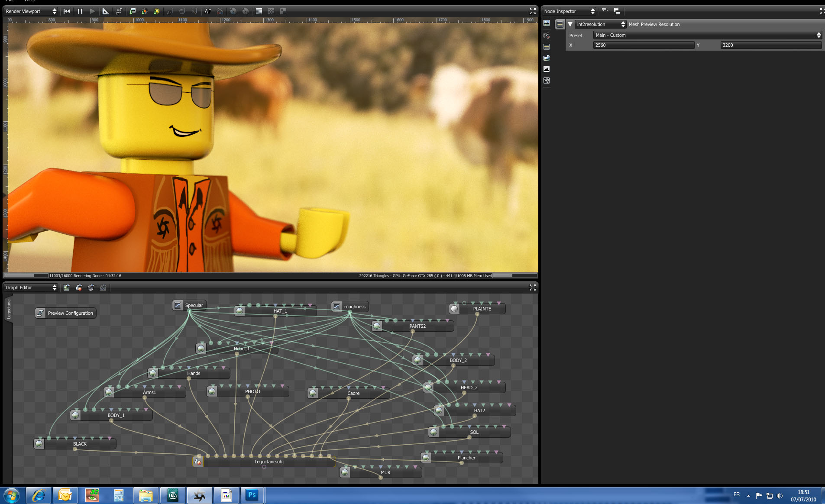Click the X resolution field showing 2560
This screenshot has width=825, height=504.
[644, 45]
